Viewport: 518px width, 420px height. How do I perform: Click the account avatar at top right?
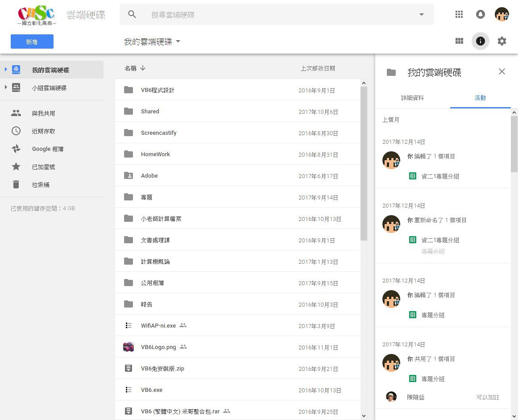pos(501,14)
